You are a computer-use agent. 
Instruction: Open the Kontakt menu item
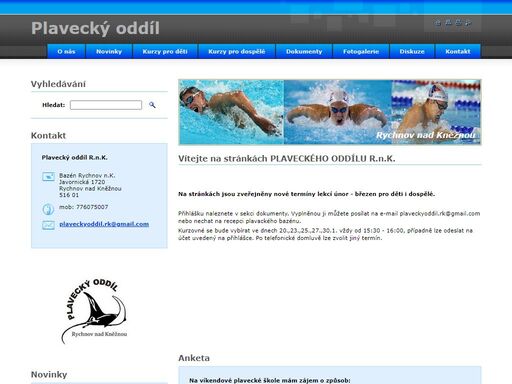point(458,51)
